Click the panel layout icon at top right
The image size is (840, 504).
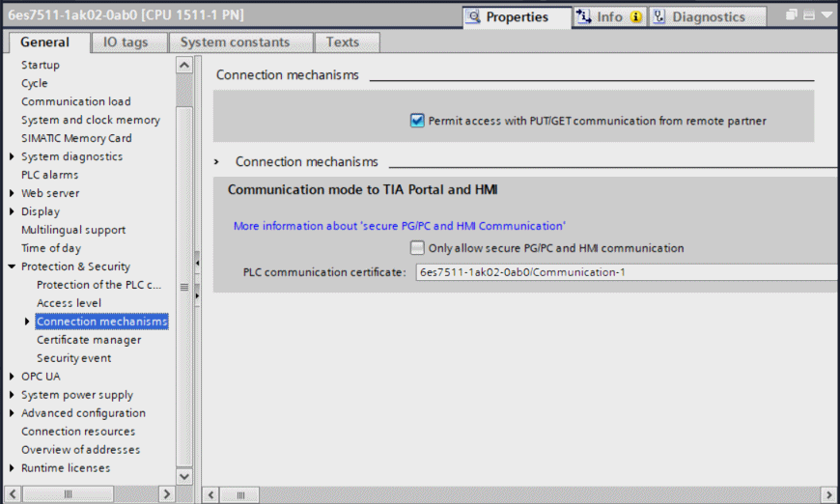809,16
